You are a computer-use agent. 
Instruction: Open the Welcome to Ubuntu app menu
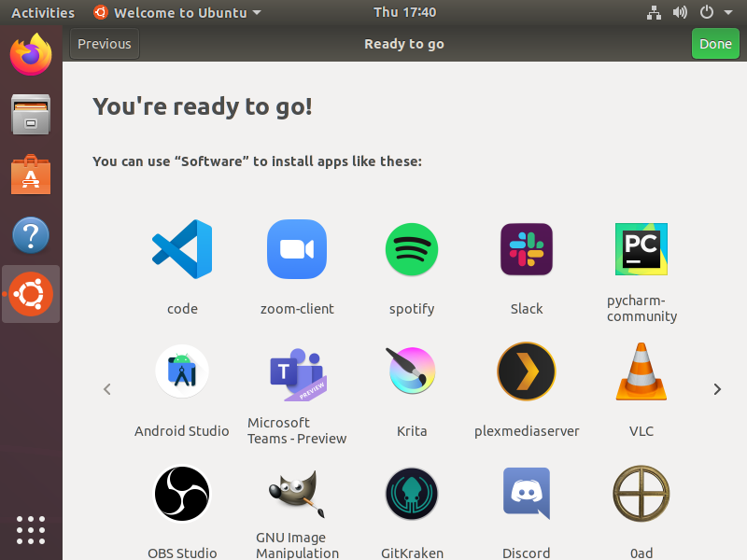click(x=177, y=12)
